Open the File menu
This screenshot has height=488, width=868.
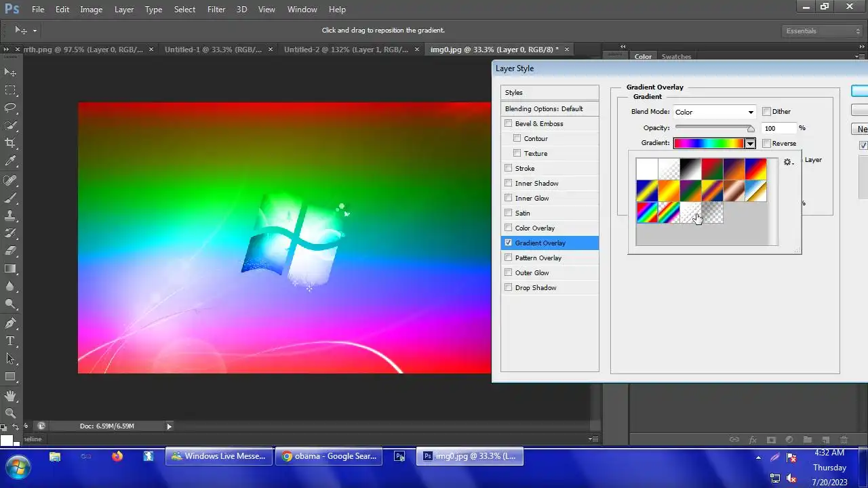pos(38,9)
